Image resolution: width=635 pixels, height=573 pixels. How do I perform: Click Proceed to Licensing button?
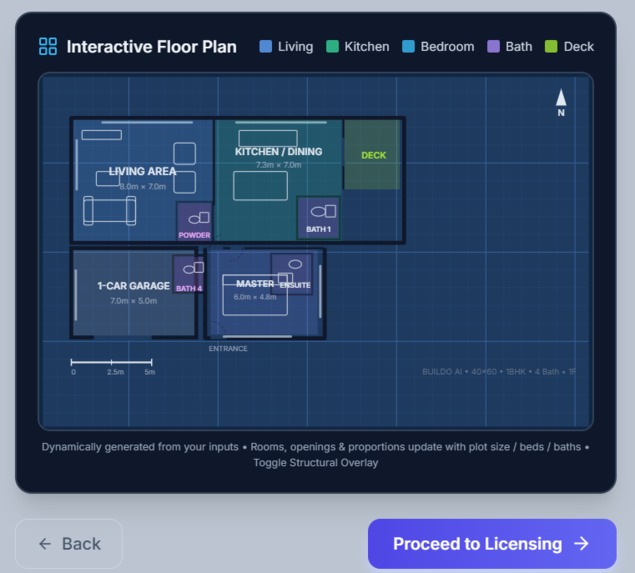tap(492, 543)
